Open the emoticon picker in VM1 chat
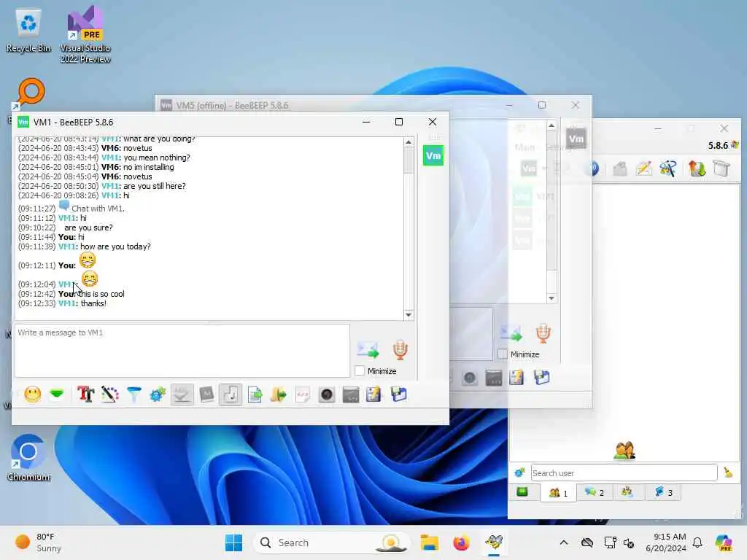Image resolution: width=747 pixels, height=560 pixels. pos(32,394)
